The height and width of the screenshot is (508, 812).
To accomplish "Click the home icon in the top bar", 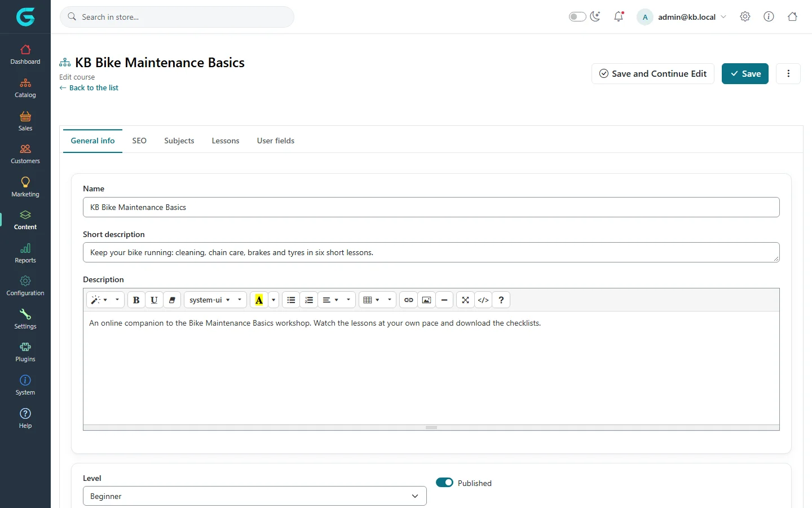I will point(792,17).
